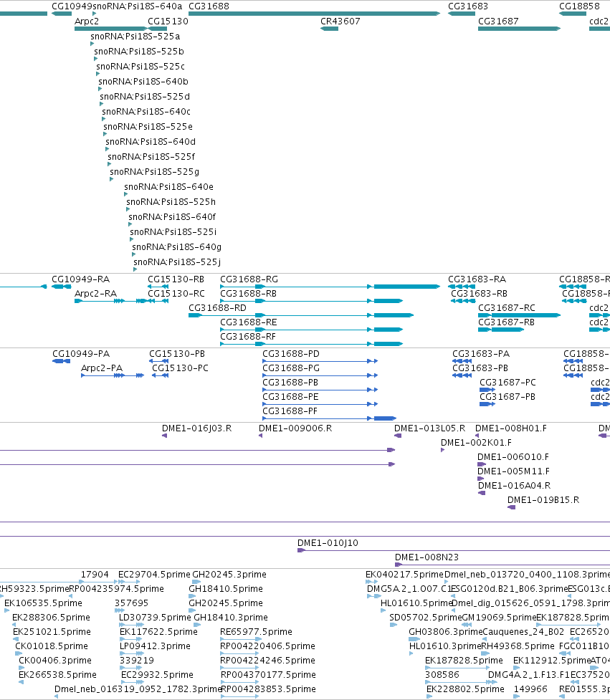Image resolution: width=610 pixels, height=700 pixels.
Task: Click the CG31688-RD transcript label
Action: coord(217,308)
